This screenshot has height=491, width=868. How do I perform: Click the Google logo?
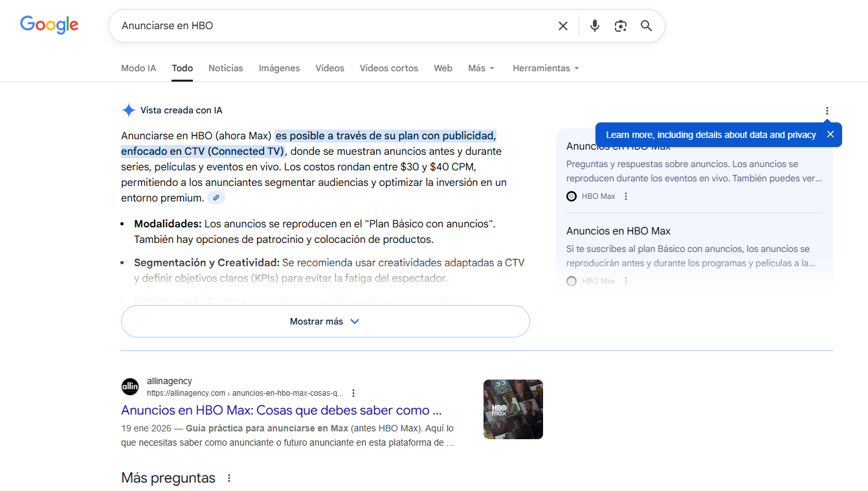tap(49, 25)
